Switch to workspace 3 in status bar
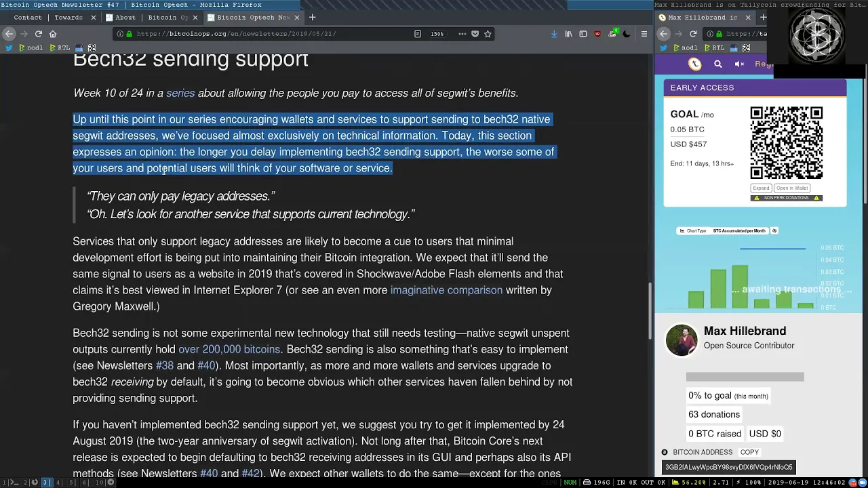The height and width of the screenshot is (488, 868). coord(45,483)
